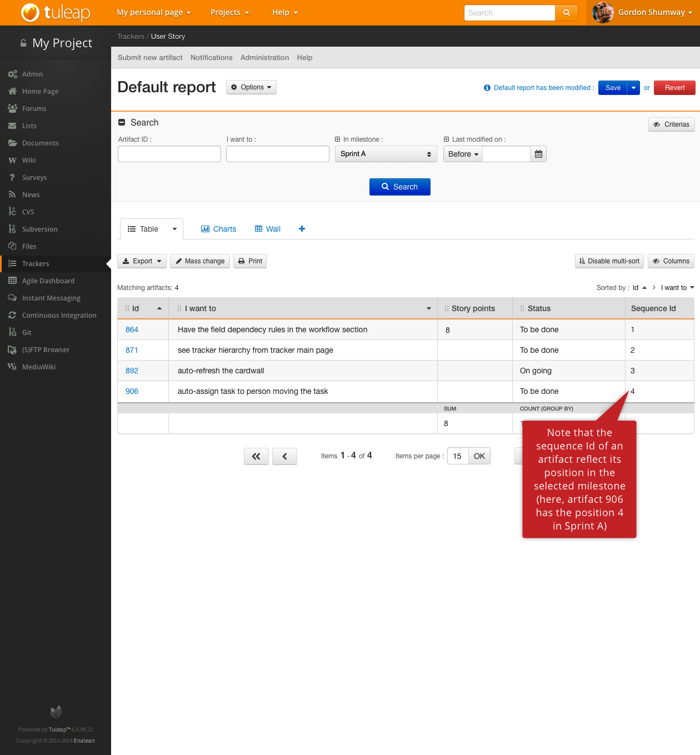Disable multi-sort on the table
Screen dimensions: 700x755
pyautogui.click(x=609, y=261)
